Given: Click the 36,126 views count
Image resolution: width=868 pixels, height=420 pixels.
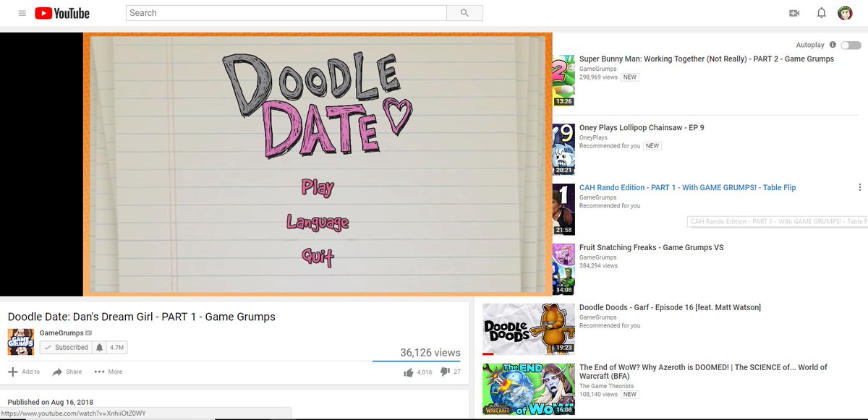Looking at the screenshot, I should (430, 353).
